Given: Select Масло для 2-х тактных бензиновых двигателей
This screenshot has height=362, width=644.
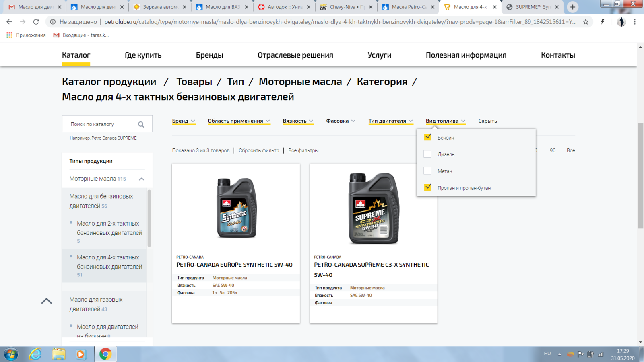Looking at the screenshot, I should [109, 228].
